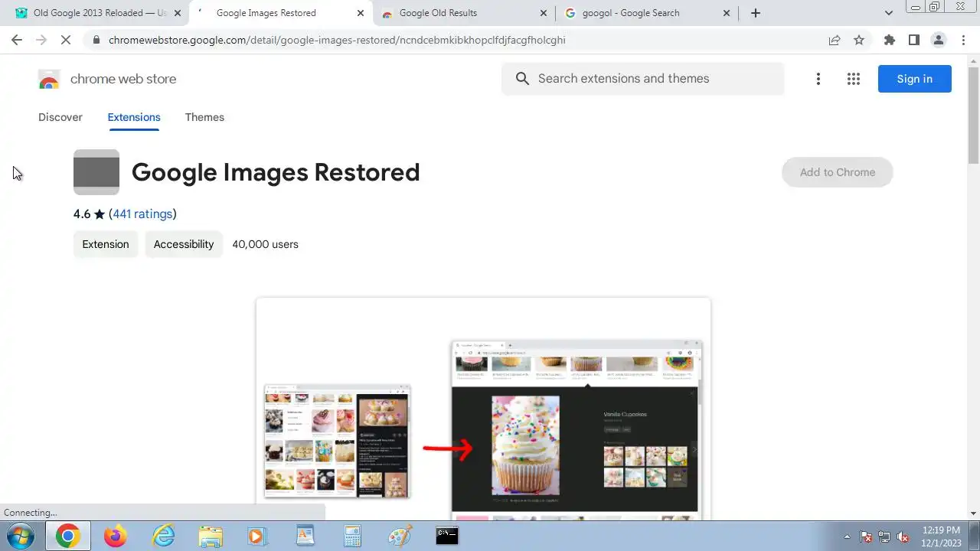Click the volume tray icon
Viewport: 980px width, 551px height.
pos(903,536)
